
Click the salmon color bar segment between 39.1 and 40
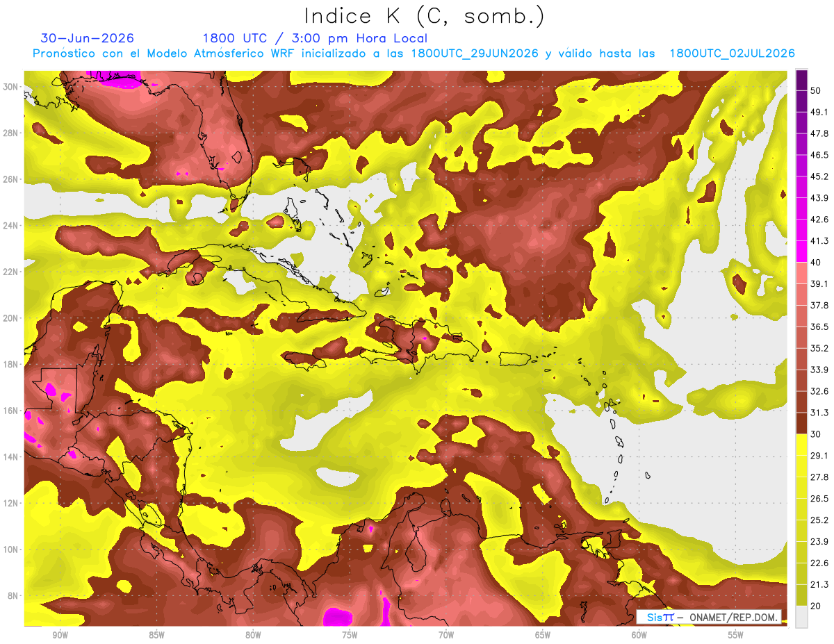[x=802, y=272]
